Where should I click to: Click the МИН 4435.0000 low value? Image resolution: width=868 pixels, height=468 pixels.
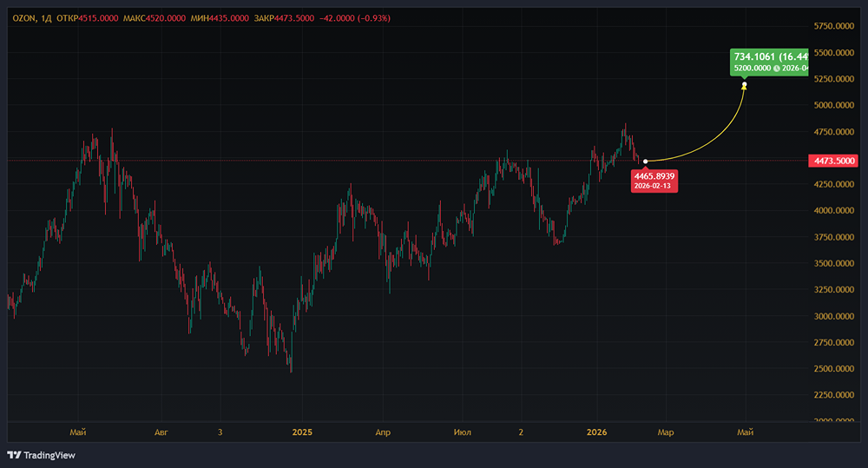tap(220, 18)
